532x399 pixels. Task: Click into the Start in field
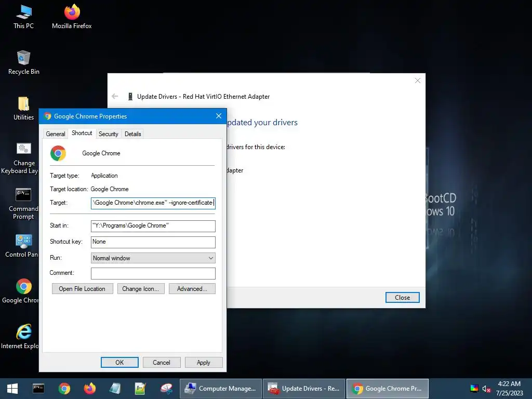click(x=153, y=226)
